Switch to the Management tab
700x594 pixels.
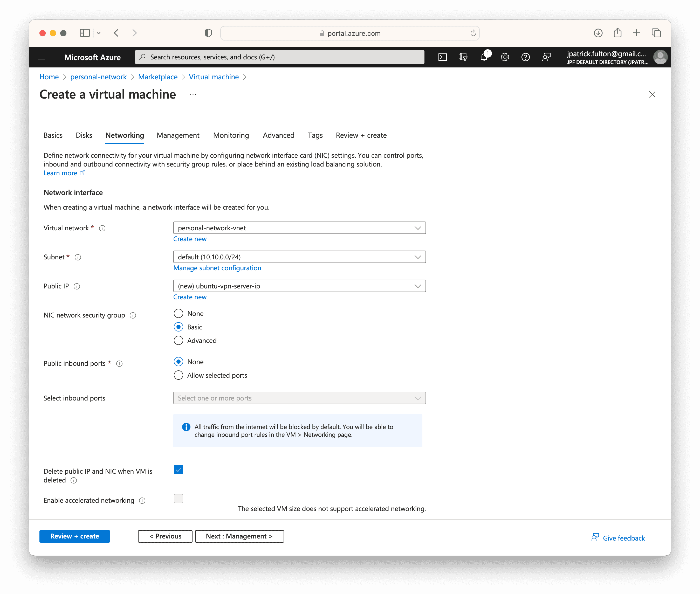click(178, 135)
